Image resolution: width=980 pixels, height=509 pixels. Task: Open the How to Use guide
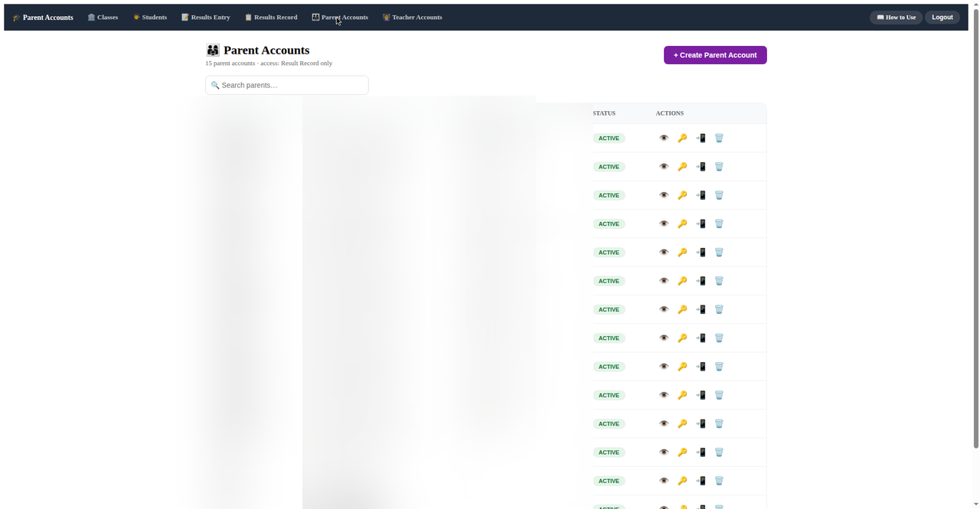tap(896, 17)
